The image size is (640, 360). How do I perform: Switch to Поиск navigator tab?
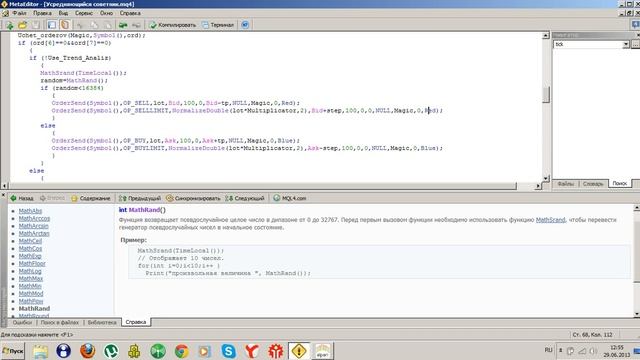point(620,184)
